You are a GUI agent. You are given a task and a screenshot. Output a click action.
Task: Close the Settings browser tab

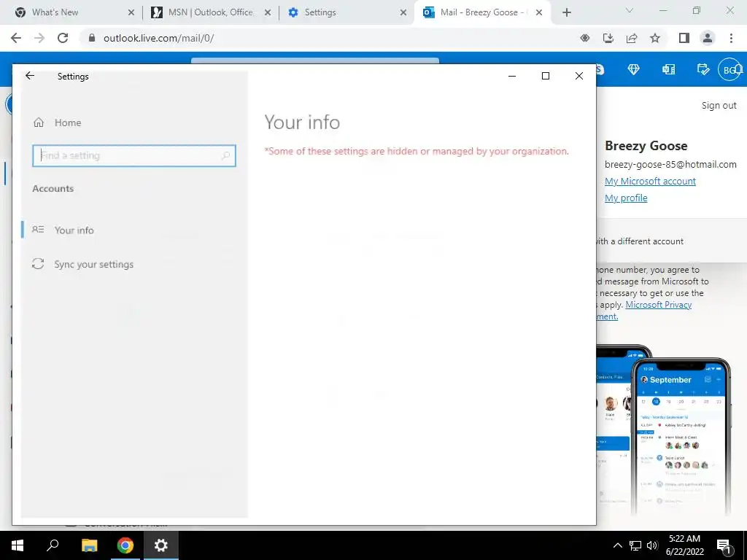click(x=403, y=13)
